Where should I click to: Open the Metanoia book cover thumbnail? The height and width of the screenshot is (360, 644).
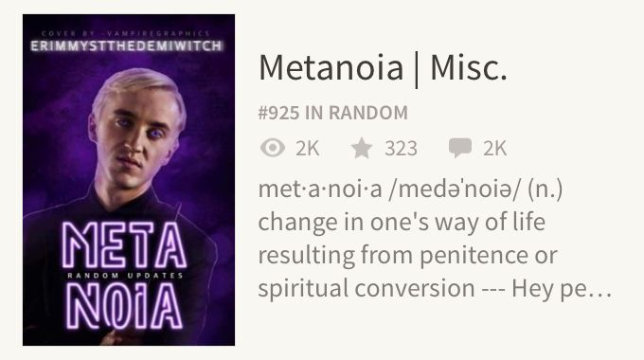pos(129,180)
